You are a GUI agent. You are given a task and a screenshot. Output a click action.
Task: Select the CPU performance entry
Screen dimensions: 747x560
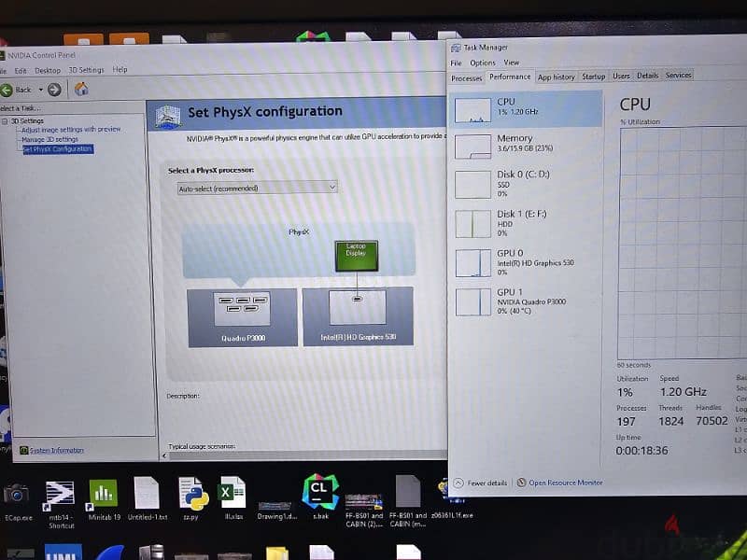coord(527,109)
